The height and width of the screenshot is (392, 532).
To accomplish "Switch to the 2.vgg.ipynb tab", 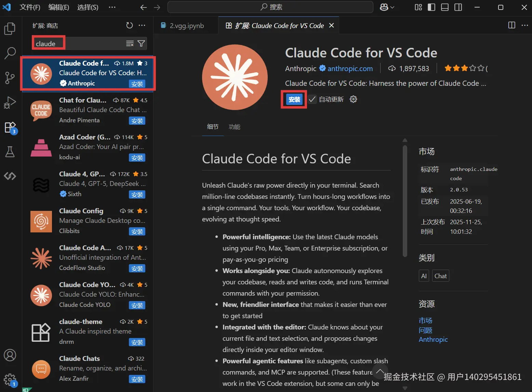I will (186, 26).
